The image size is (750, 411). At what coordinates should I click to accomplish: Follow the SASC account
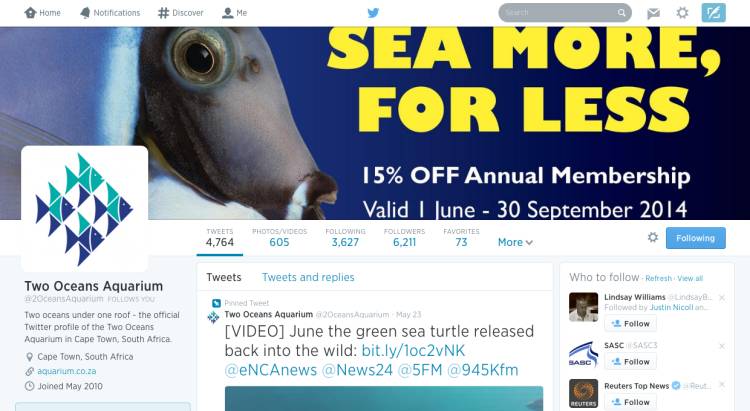pyautogui.click(x=632, y=361)
